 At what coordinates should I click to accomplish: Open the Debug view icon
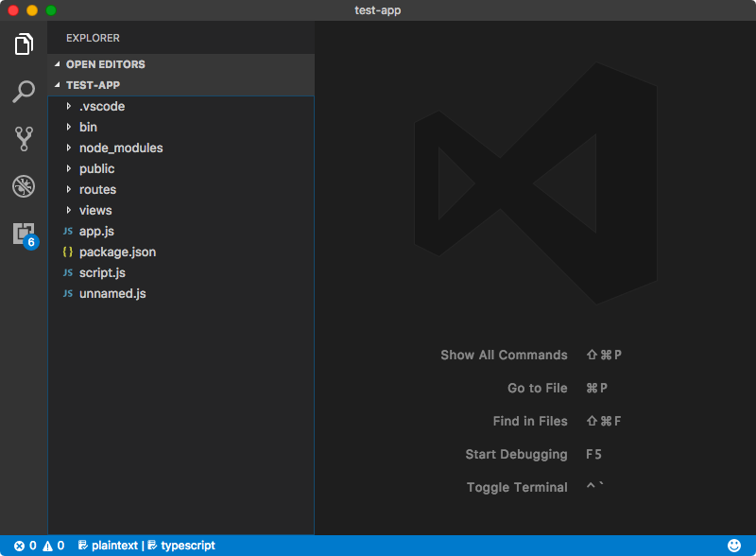[24, 186]
